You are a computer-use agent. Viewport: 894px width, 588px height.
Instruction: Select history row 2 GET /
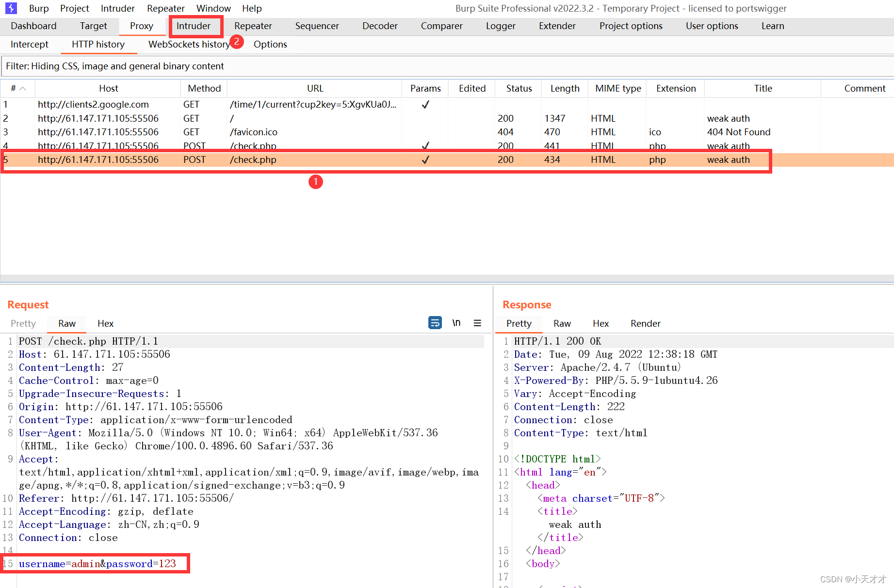447,118
